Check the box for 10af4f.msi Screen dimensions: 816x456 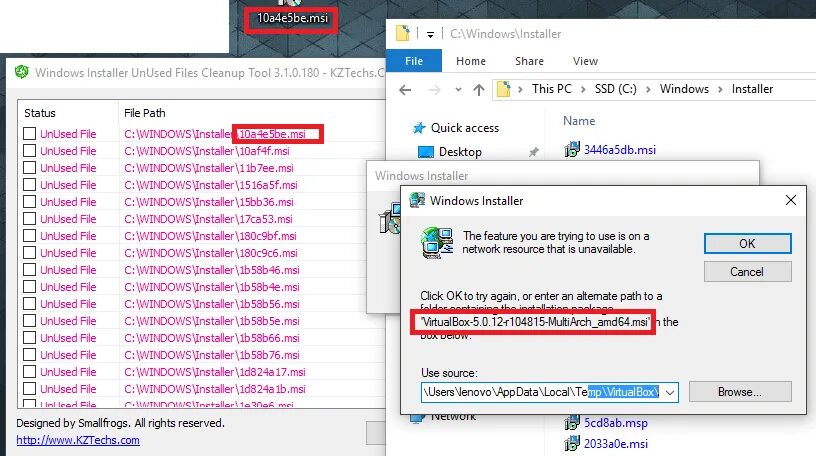pos(30,151)
